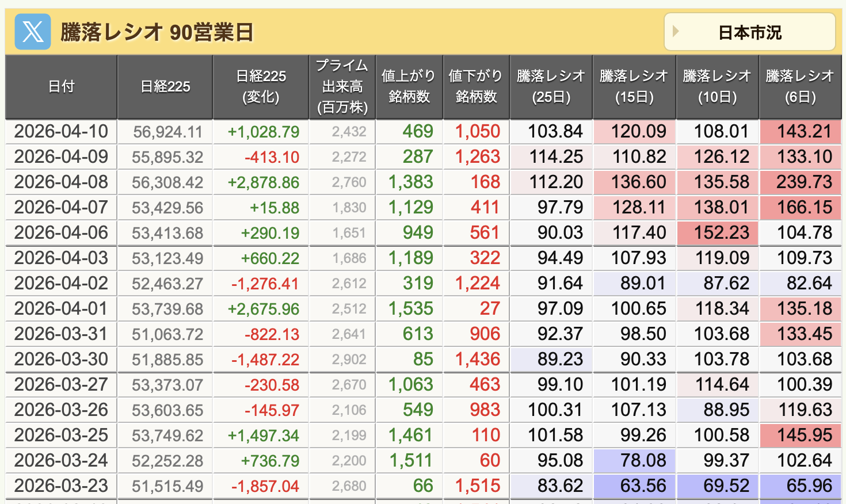
Task: Click the 2026-04-10 date cell
Action: pos(61,132)
